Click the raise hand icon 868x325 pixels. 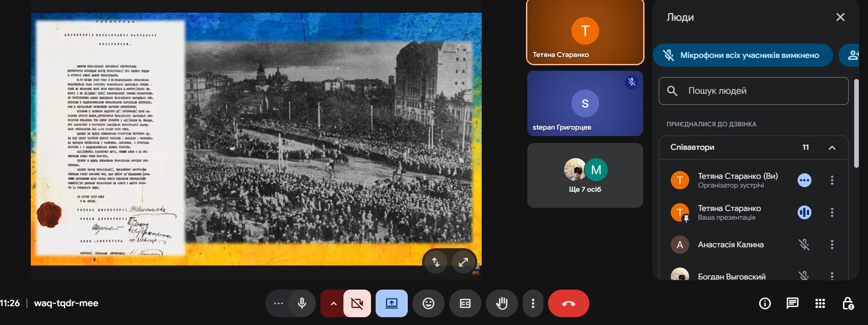click(x=502, y=303)
